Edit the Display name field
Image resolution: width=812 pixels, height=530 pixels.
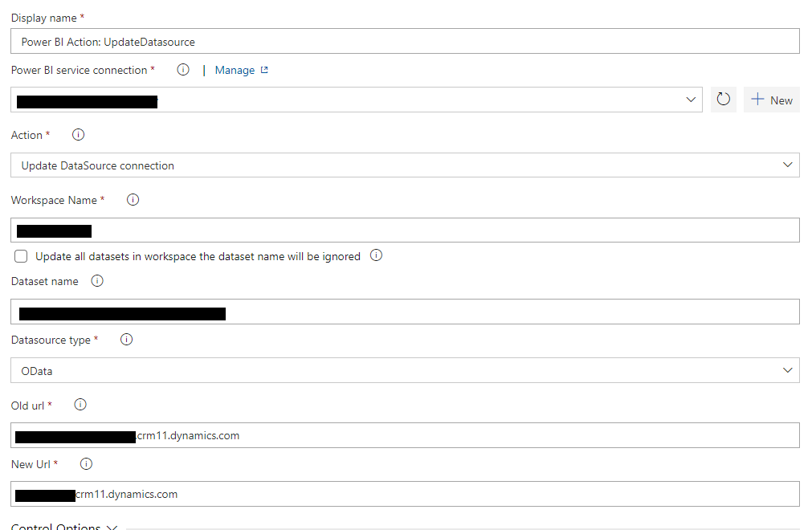coord(405,42)
